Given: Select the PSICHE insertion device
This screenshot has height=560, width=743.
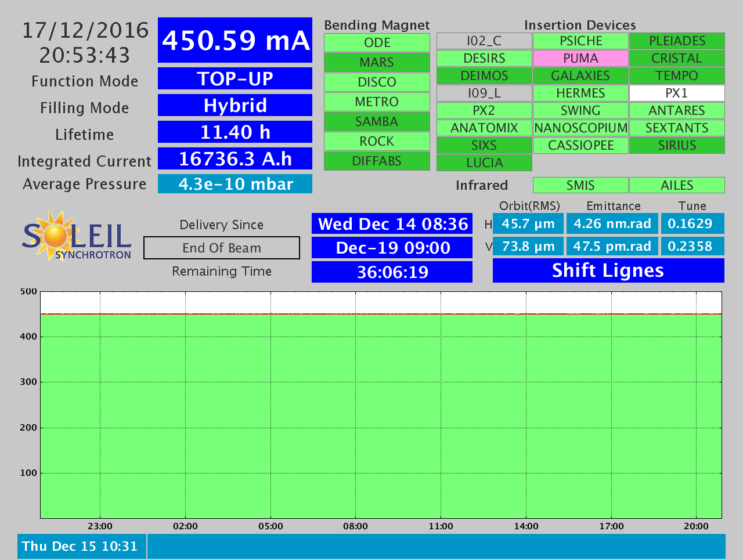Looking at the screenshot, I should click(x=580, y=41).
